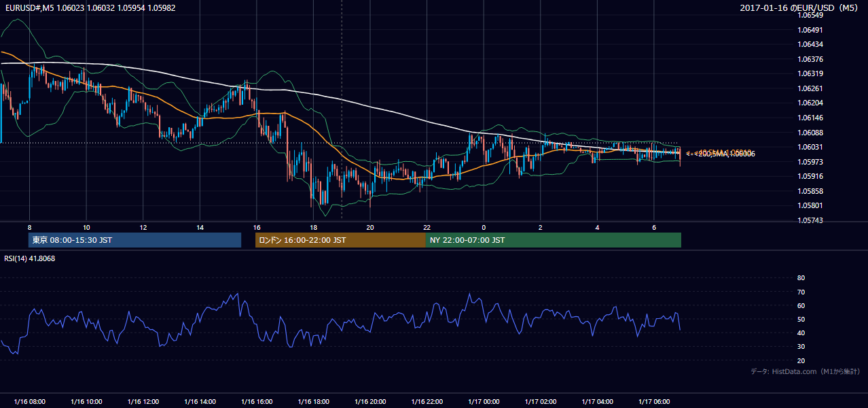Viewport: 868px width, 408px height.
Task: Click price axis value 1.06204
Action: [810, 103]
